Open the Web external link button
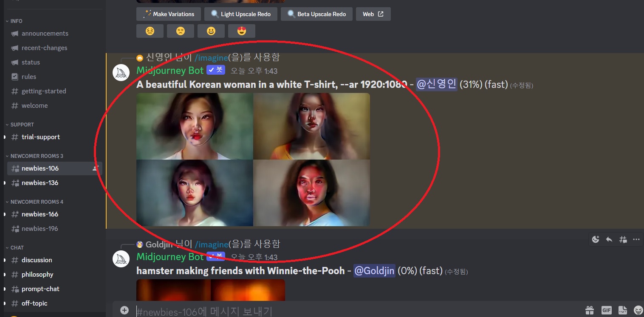 [x=373, y=14]
